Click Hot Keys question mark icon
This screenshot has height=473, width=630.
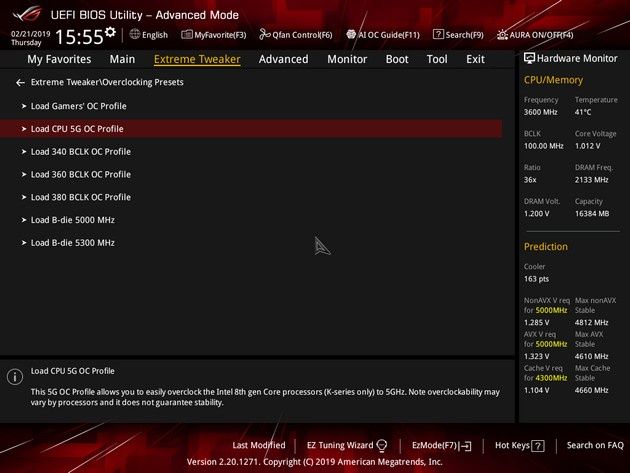click(538, 446)
